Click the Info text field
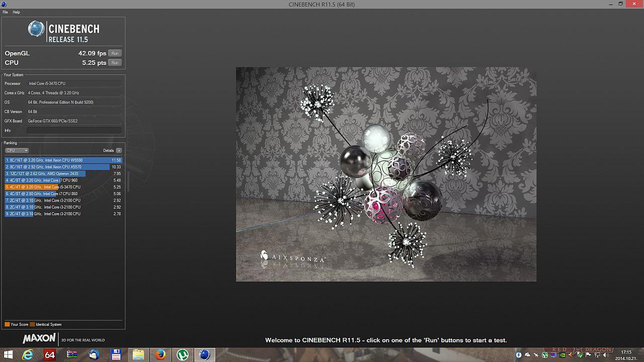This screenshot has width=644, height=362. click(x=74, y=130)
